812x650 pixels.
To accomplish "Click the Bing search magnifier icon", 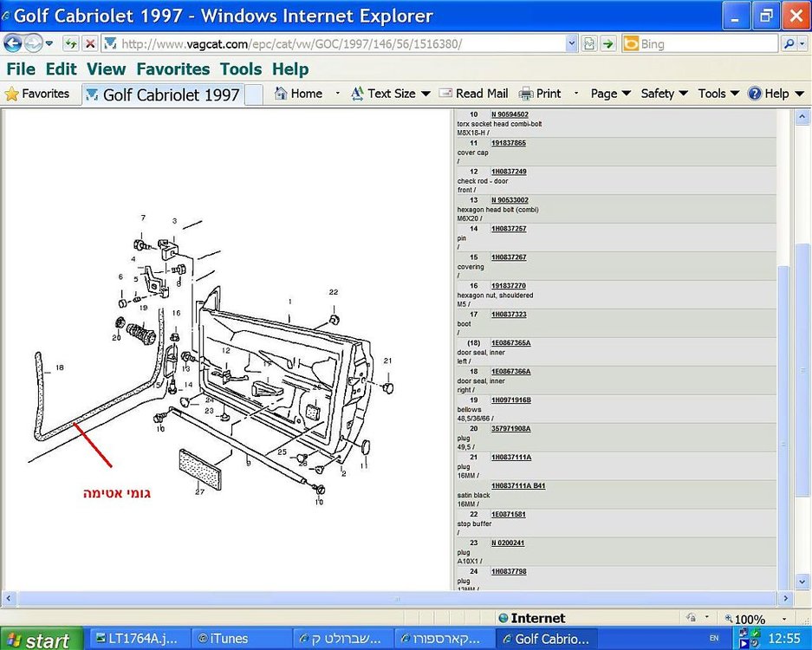I will coord(789,44).
